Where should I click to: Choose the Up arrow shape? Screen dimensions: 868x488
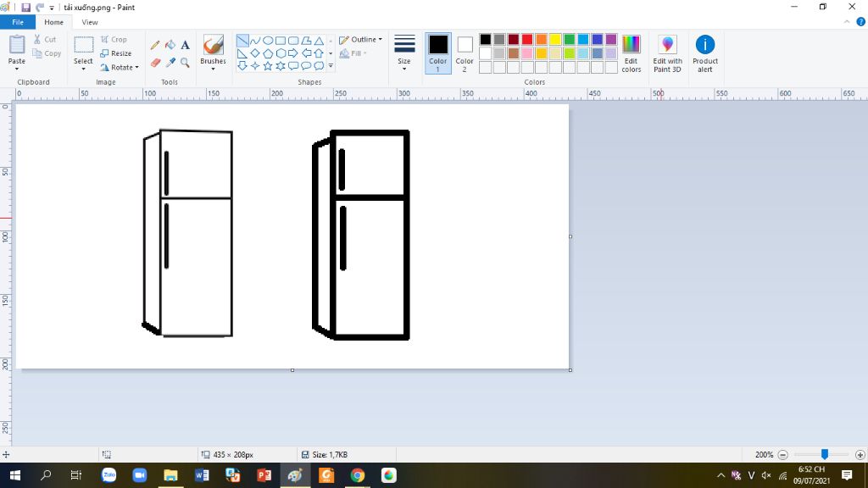coord(319,53)
